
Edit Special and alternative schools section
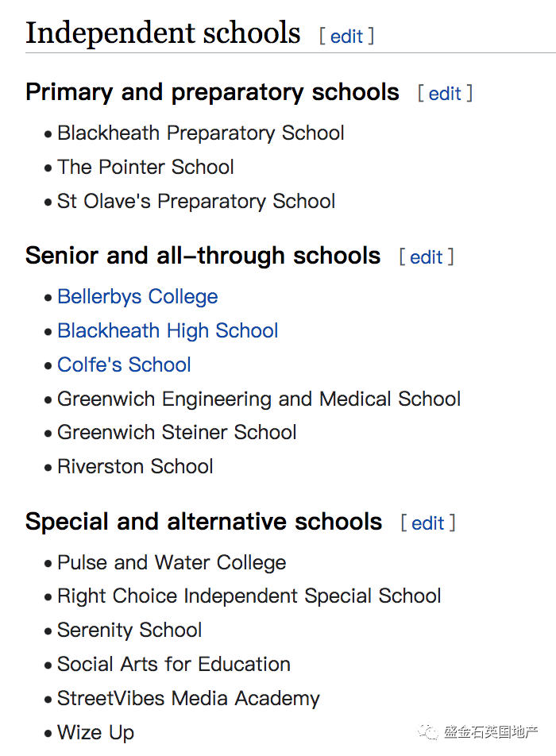click(428, 523)
